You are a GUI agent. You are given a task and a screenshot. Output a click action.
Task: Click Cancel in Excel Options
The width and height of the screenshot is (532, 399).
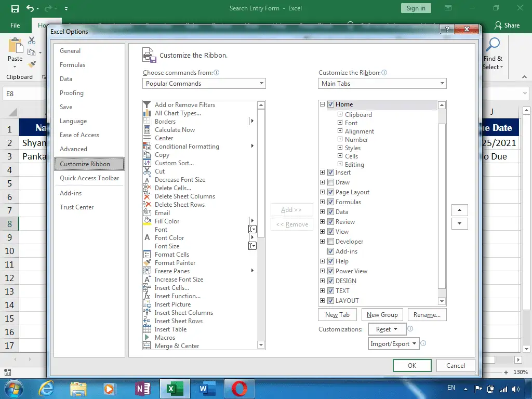click(455, 365)
